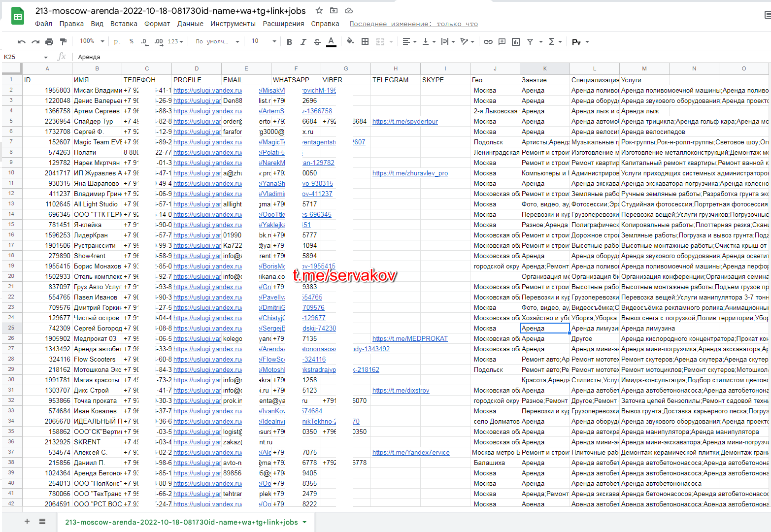This screenshot has height=532, width=771.
Task: Move the document to a folder
Action: 334,10
